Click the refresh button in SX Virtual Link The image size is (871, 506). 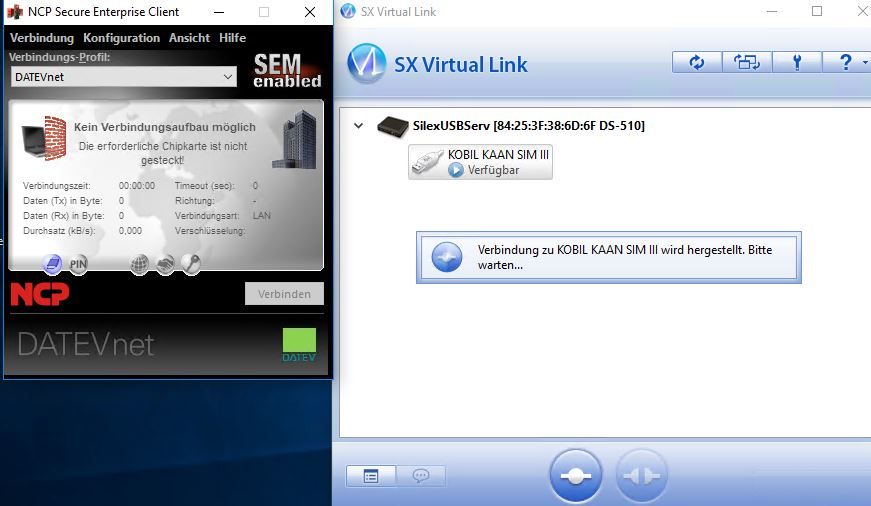(x=697, y=62)
